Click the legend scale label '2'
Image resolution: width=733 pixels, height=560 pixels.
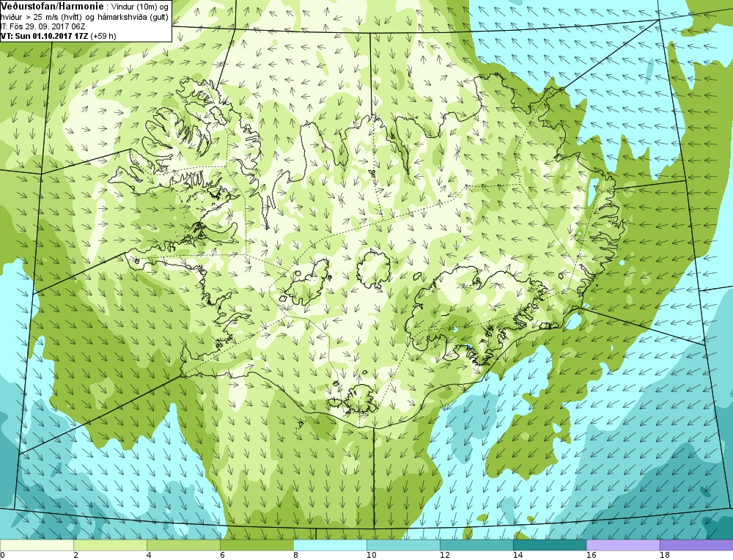tap(75, 556)
